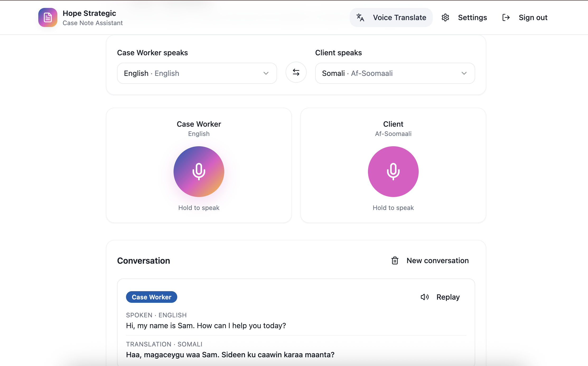Open the Client language Somali dropdown

pos(395,73)
